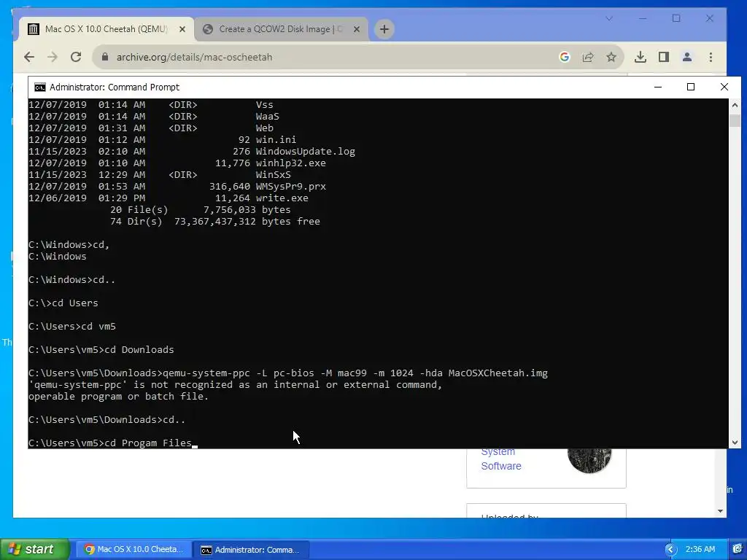This screenshot has height=560, width=747.
Task: Toggle Chrome side panel
Action: point(664,57)
